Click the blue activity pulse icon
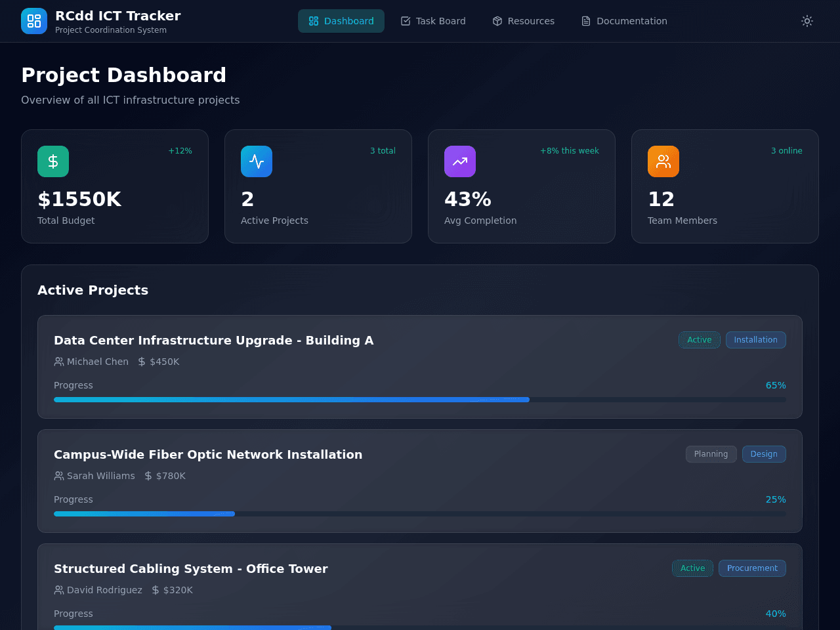This screenshot has height=630, width=840. (x=257, y=161)
